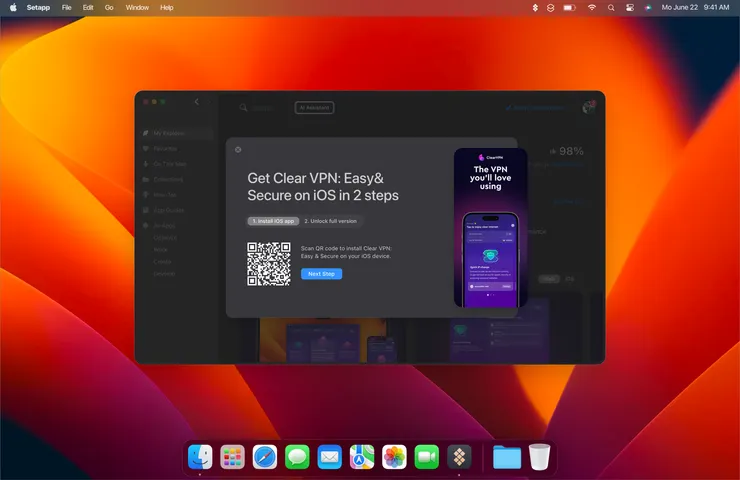Screen dimensions: 740x480
Task: Open the Setapp menu in menu bar
Action: [x=38, y=8]
